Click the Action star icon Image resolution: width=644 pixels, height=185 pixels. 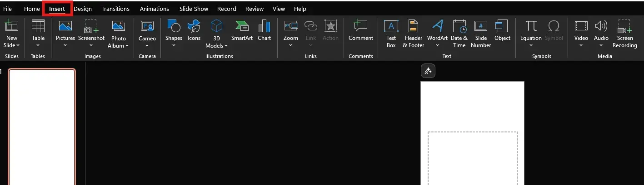pos(330,26)
